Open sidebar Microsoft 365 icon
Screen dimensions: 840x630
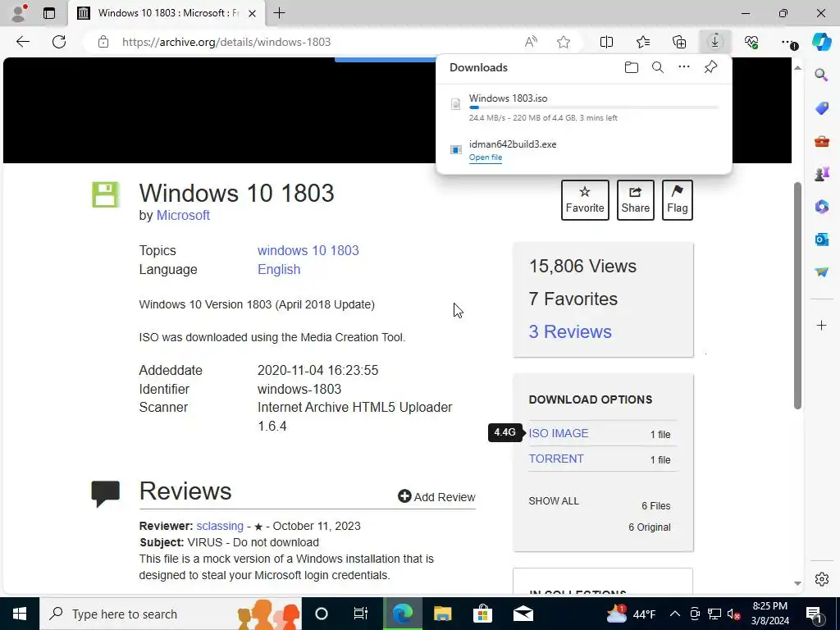click(x=821, y=206)
